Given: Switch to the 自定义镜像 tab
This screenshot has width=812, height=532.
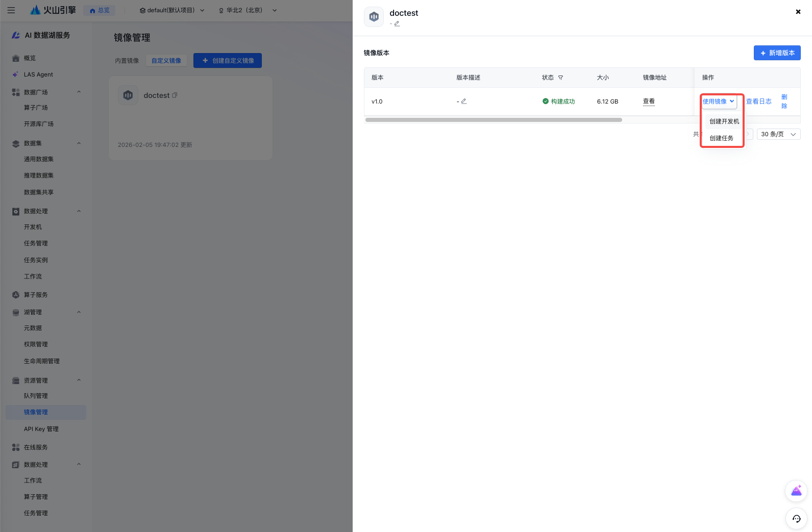Looking at the screenshot, I should coord(166,61).
